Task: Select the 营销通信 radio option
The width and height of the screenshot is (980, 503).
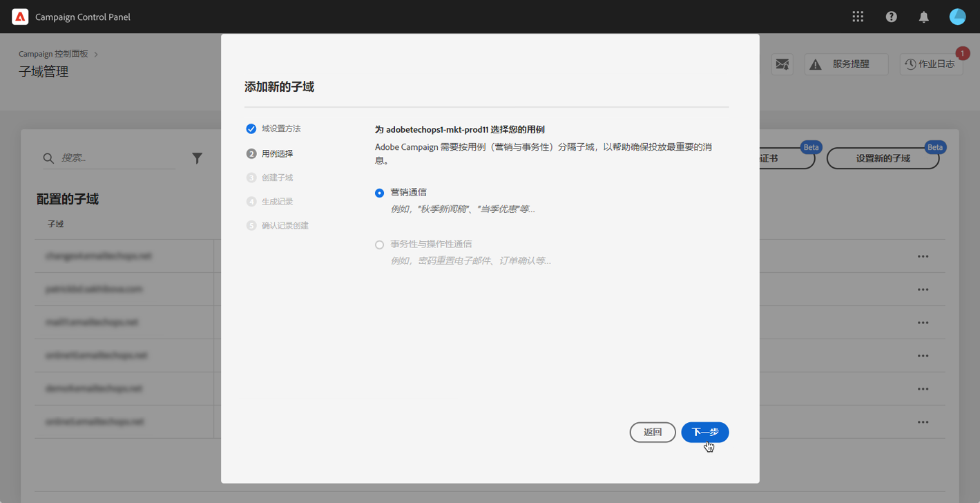Action: [379, 193]
